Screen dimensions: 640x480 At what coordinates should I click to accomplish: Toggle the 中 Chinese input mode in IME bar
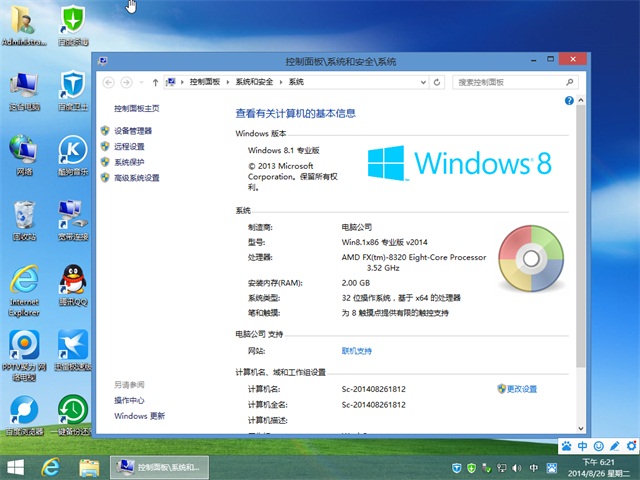pyautogui.click(x=582, y=445)
